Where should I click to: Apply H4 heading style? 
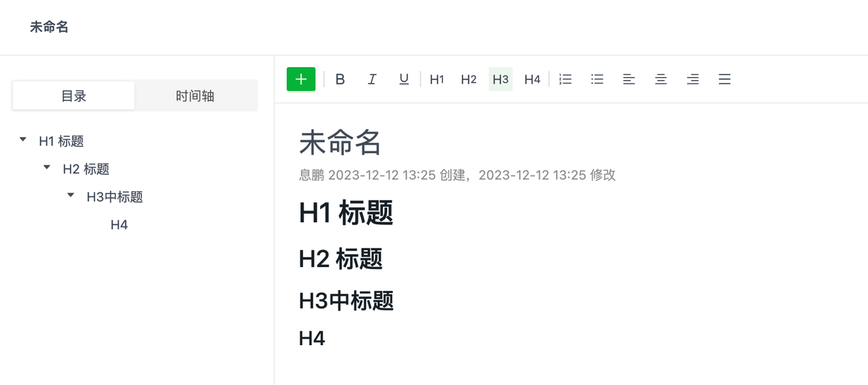tap(532, 79)
